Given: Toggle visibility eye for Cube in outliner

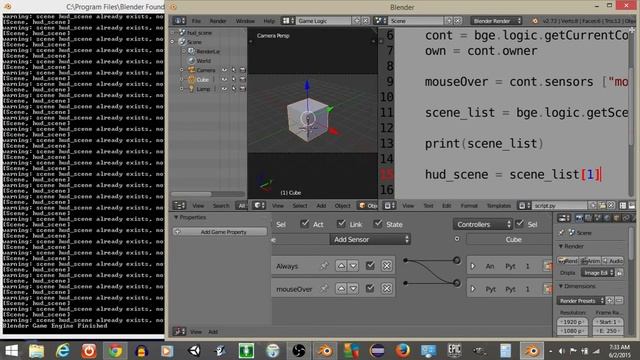Looking at the screenshot, I should (x=224, y=80).
